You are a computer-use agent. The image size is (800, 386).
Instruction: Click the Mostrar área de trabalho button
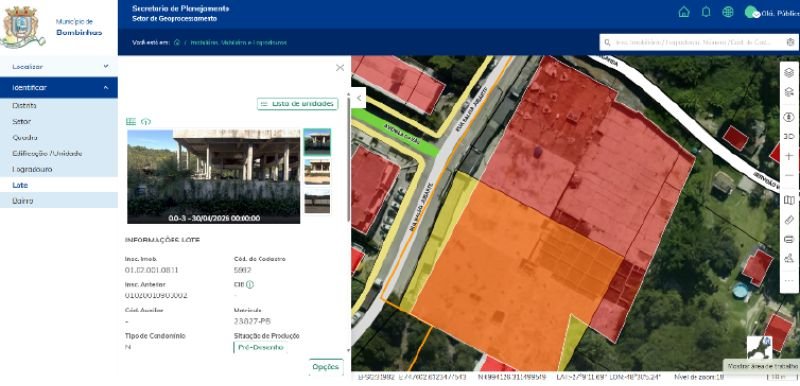point(762,366)
